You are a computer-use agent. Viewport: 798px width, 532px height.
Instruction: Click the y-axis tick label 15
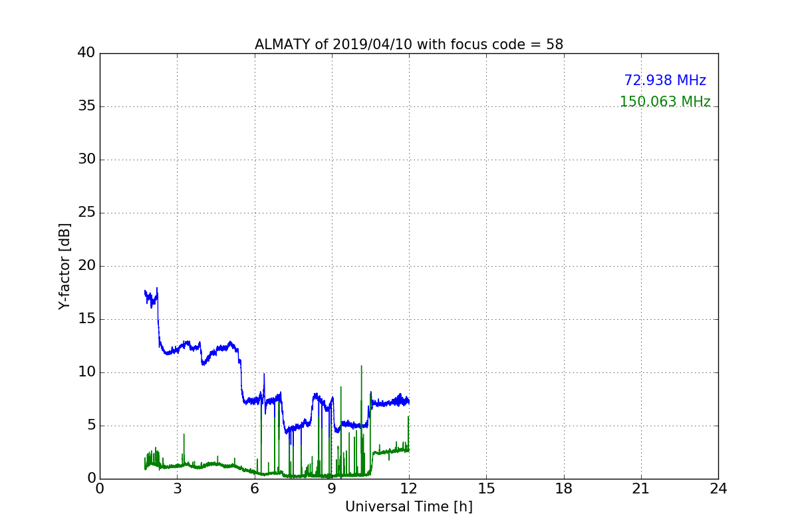pyautogui.click(x=86, y=319)
